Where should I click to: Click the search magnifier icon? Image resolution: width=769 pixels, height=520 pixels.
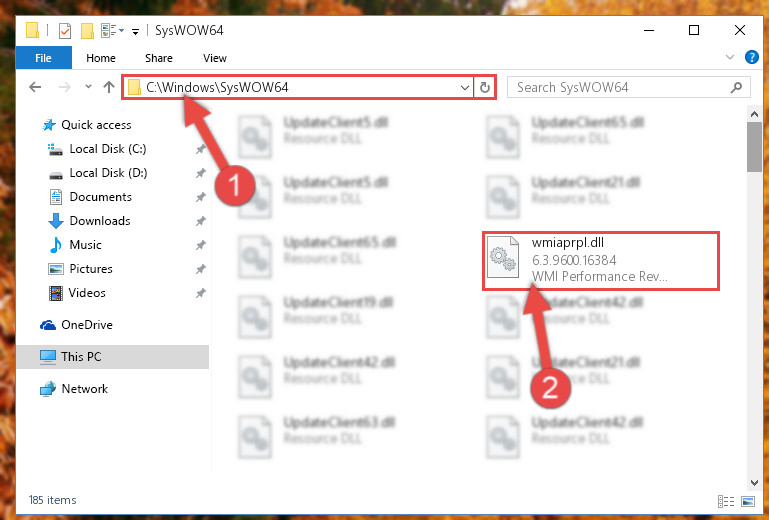pyautogui.click(x=736, y=87)
